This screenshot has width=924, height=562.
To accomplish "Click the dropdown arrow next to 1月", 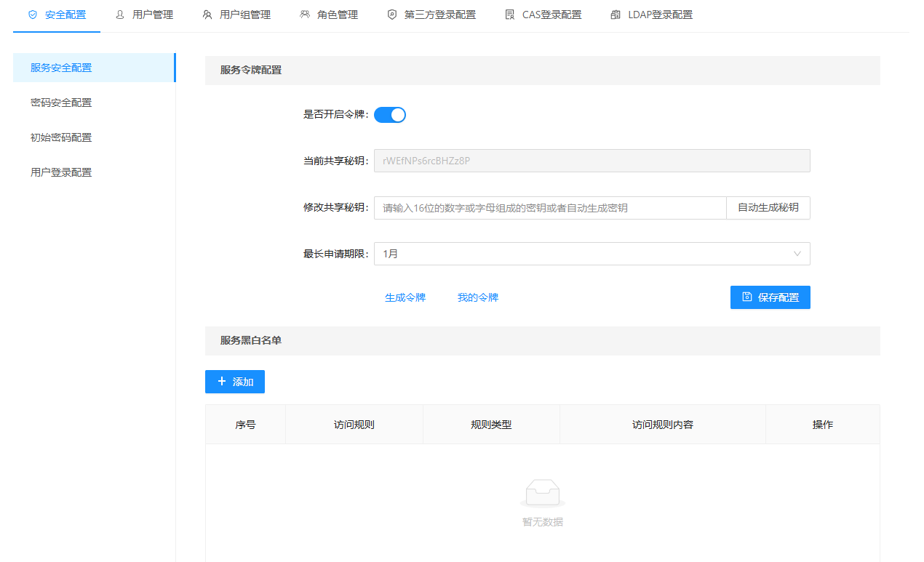I will click(797, 254).
